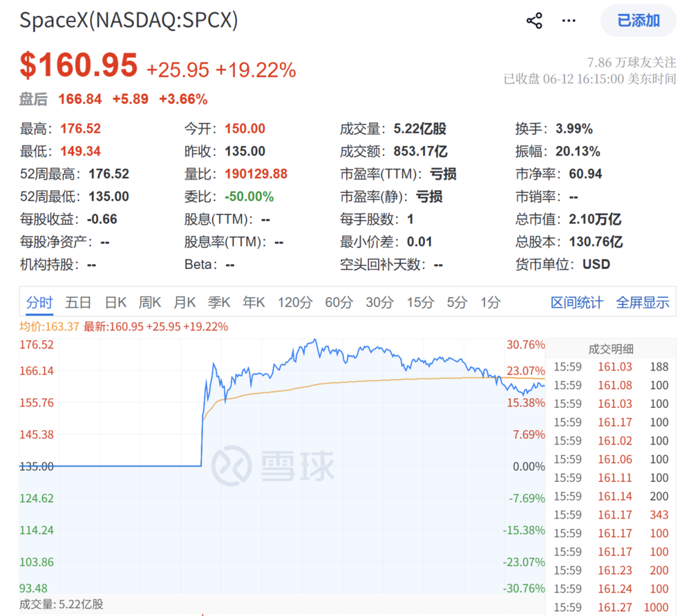Switch to the 季K chart tab
691x616 pixels.
[x=219, y=303]
